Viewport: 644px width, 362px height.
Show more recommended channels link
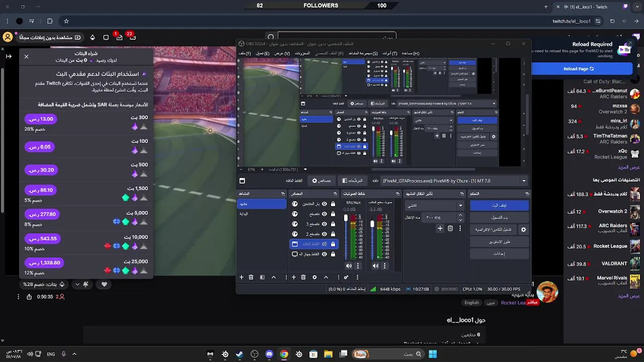click(629, 167)
